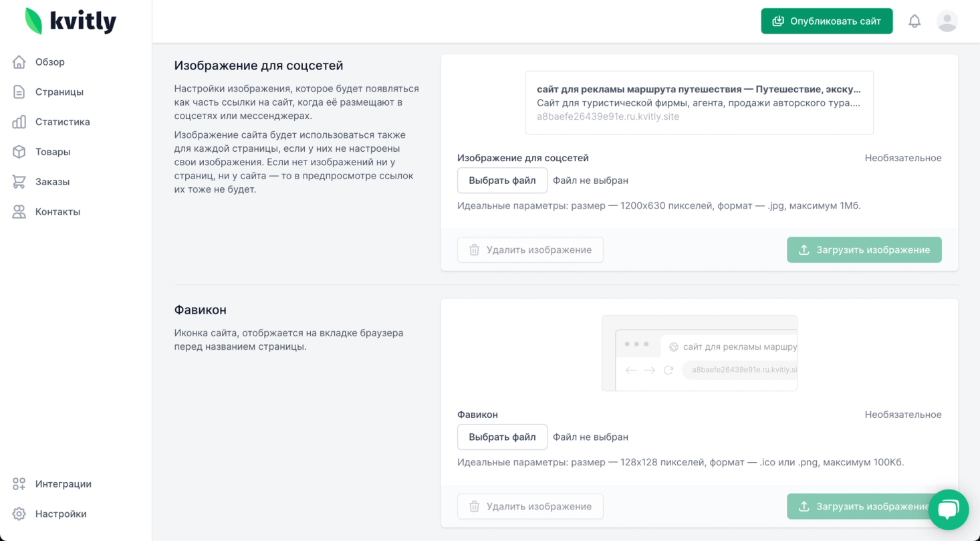Click the publish icon inside Опубликовать сайт
Viewport: 980px width, 541px height.
pyautogui.click(x=778, y=21)
